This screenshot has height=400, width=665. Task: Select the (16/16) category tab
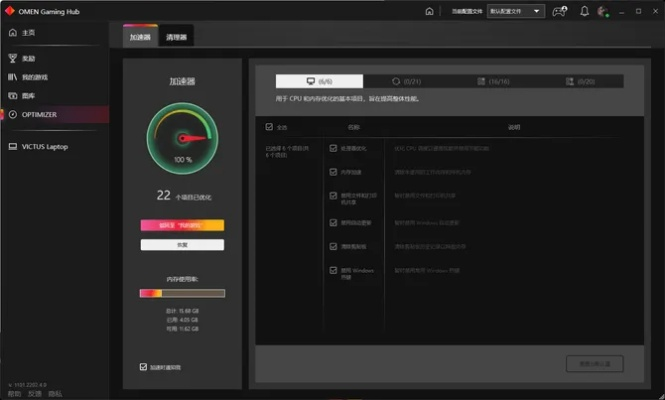[x=493, y=80]
